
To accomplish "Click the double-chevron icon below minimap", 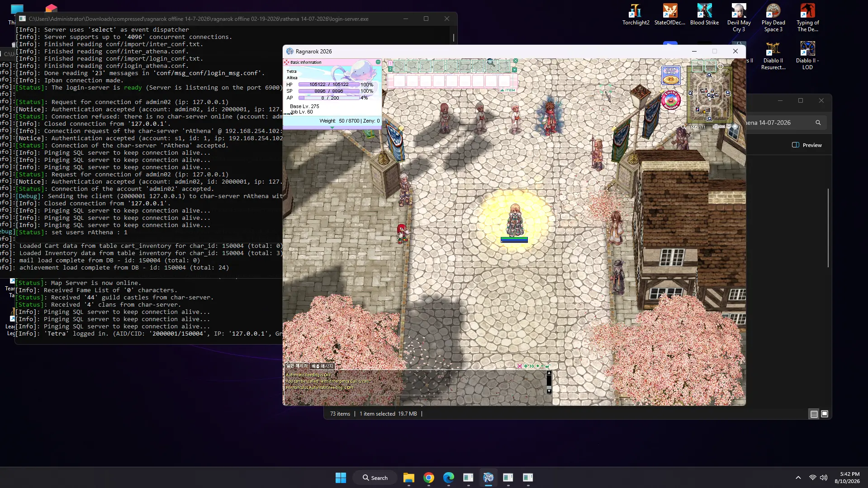I will pyautogui.click(x=729, y=127).
